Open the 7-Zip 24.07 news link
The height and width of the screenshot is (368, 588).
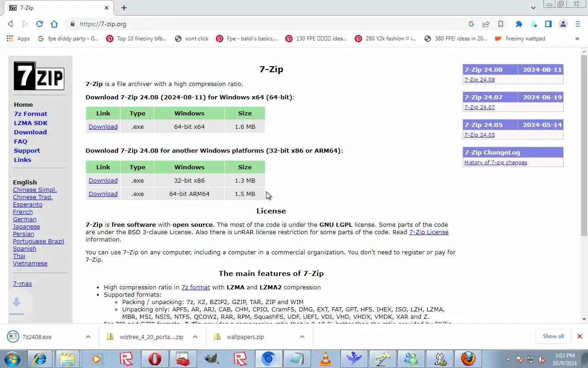click(480, 107)
